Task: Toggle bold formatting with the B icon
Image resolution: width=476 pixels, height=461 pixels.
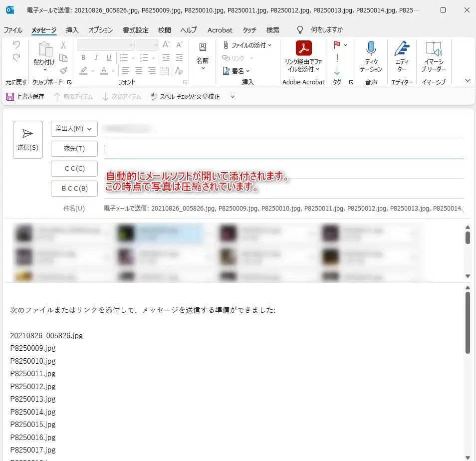Action: coord(83,58)
